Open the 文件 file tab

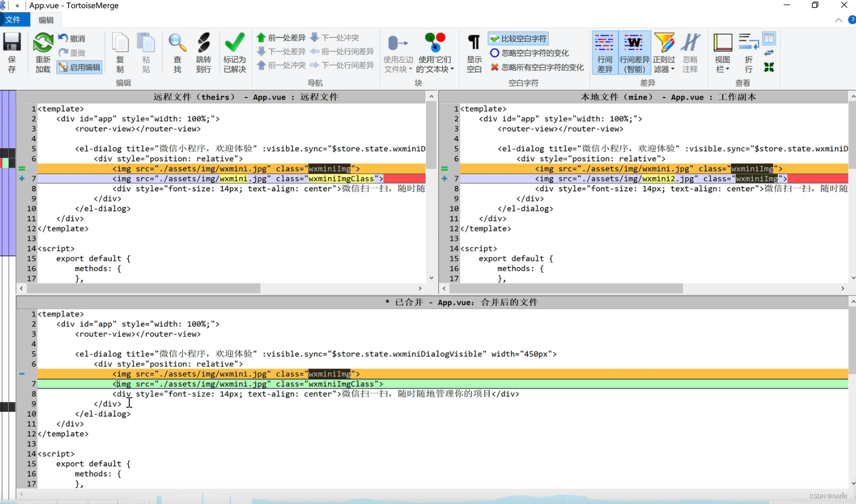point(13,20)
